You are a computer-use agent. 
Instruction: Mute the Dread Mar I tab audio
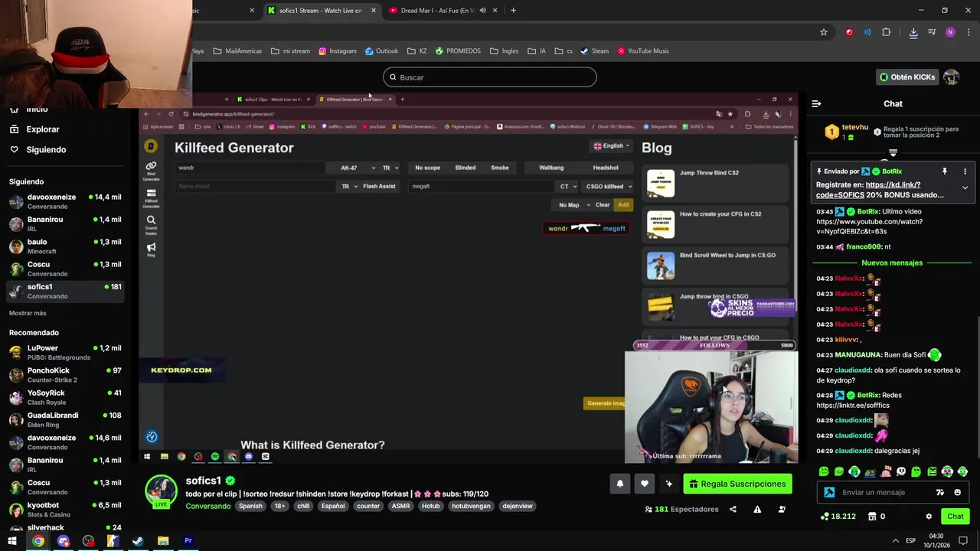click(x=482, y=11)
